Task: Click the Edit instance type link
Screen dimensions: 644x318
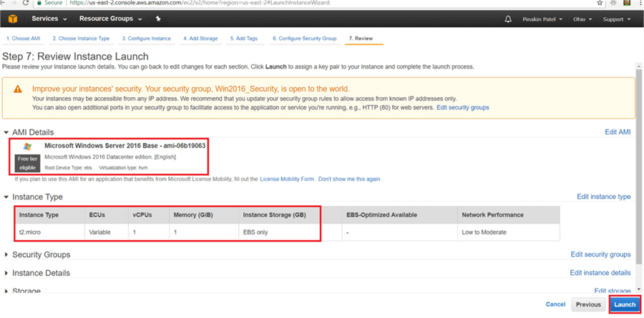Action: 604,197
